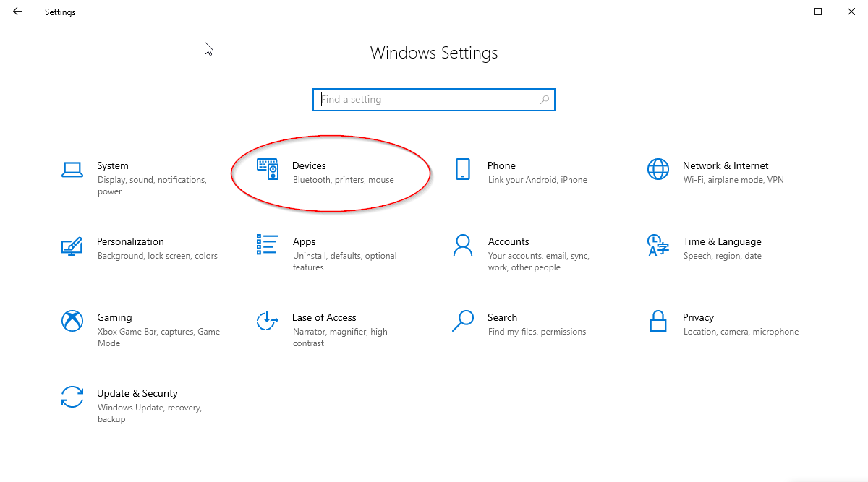Click 'Narrator, magnifier, high contrast' description
This screenshot has width=868, height=482.
pos(340,337)
